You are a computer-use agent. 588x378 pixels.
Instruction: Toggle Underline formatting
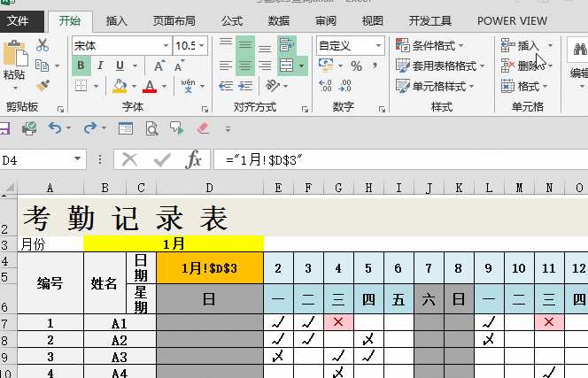click(x=120, y=66)
